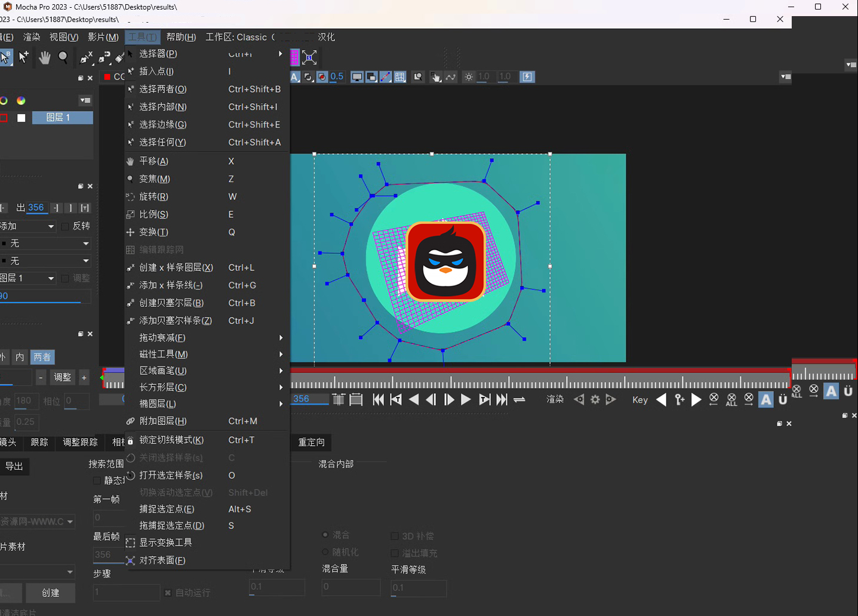Screen dimensions: 858x616
Task: Open the 帮助 menu
Action: click(x=181, y=37)
